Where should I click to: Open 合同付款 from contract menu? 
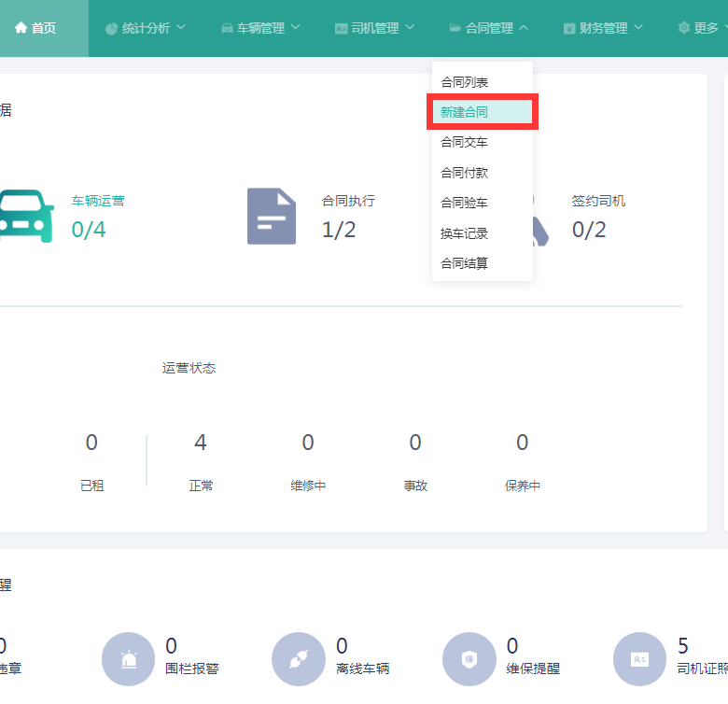click(465, 173)
